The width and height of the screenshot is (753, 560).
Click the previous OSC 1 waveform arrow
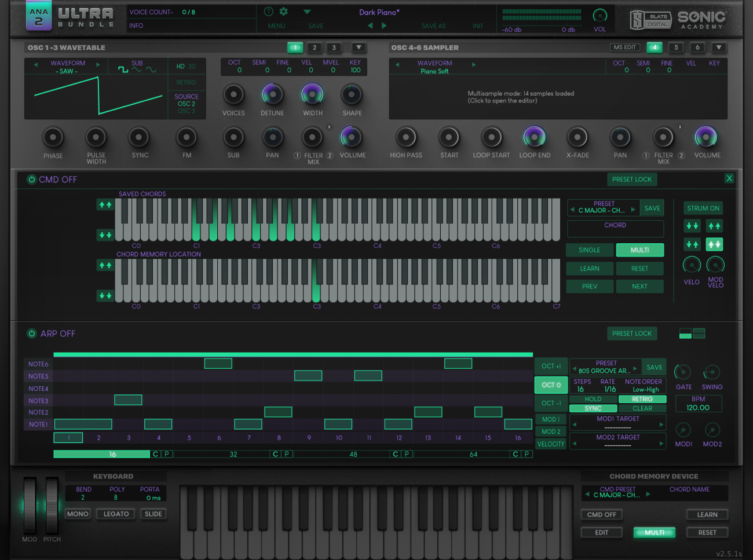[36, 64]
